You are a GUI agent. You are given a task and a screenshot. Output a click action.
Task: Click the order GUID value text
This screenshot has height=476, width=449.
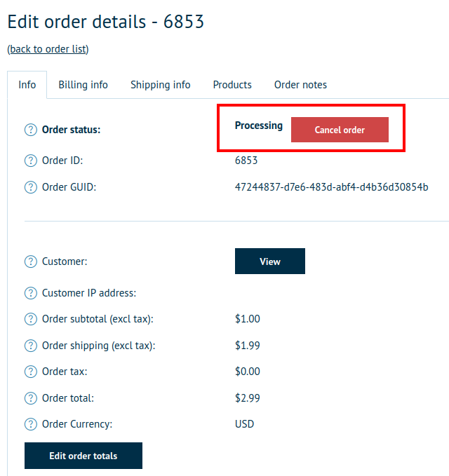[x=331, y=187]
